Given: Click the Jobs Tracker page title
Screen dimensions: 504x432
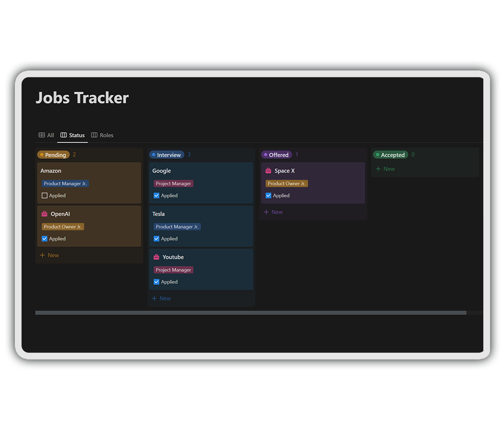Looking at the screenshot, I should 82,98.
